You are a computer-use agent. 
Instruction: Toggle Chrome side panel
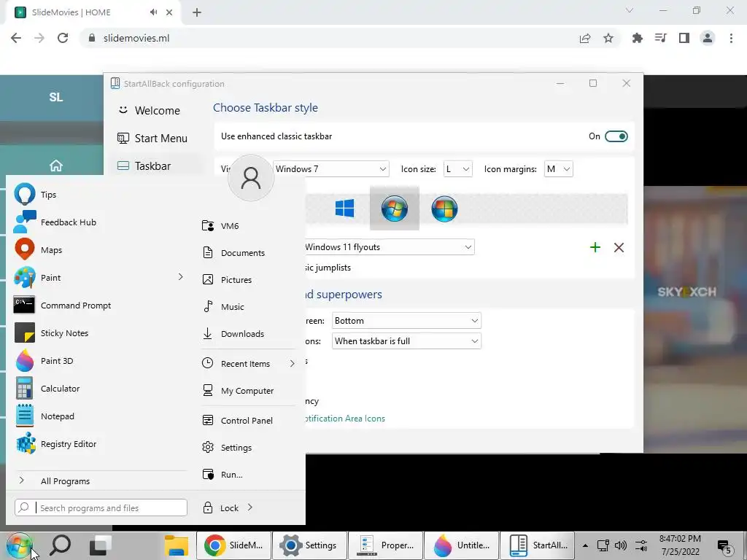684,38
